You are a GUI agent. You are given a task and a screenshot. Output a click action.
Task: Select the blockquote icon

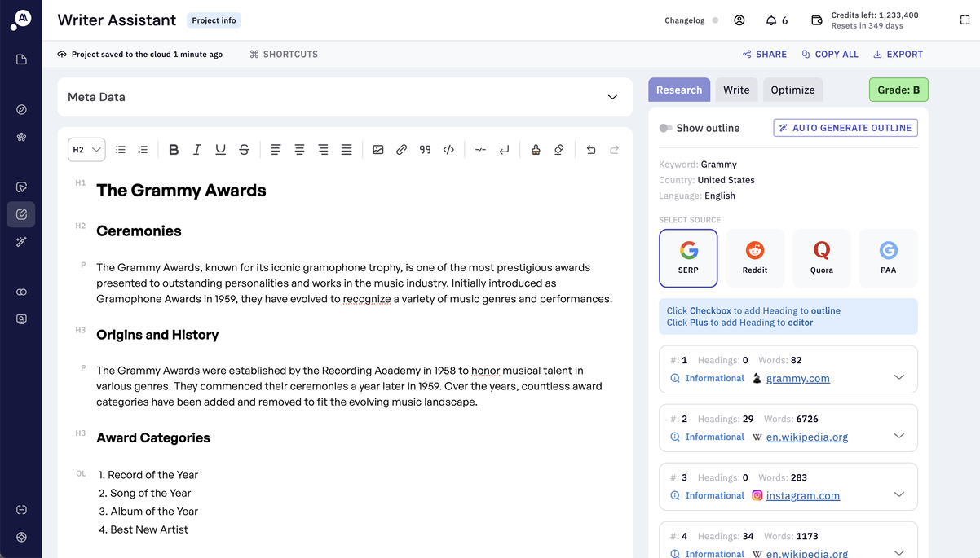coord(425,150)
